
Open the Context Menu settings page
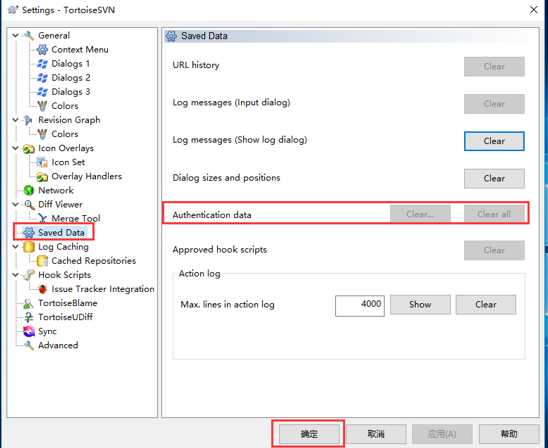click(80, 50)
